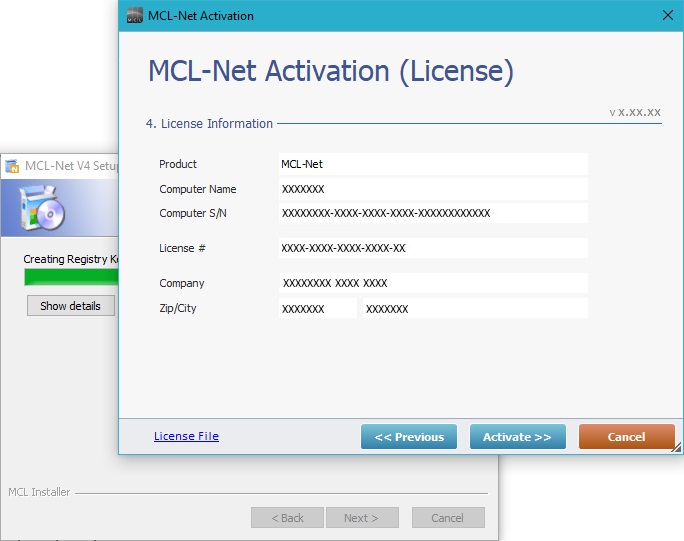Screen dimensions: 684x541
Task: Click the greyed-out Next > installer button
Action: (361, 518)
